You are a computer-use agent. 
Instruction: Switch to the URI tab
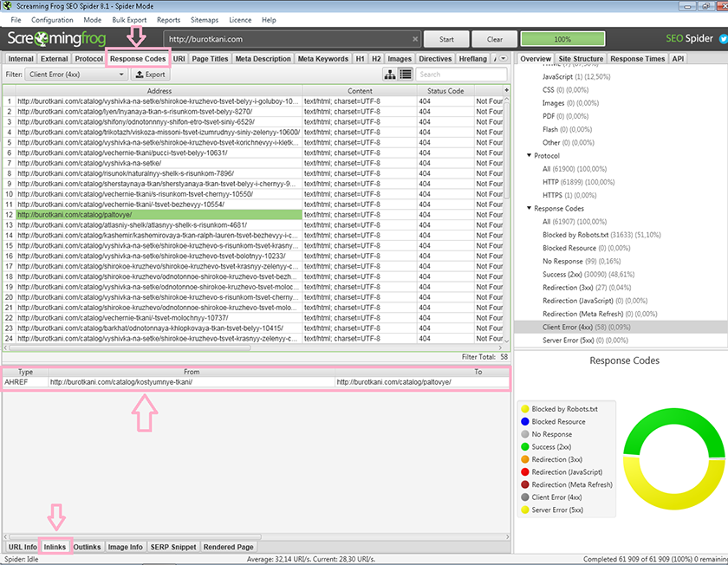tap(179, 59)
